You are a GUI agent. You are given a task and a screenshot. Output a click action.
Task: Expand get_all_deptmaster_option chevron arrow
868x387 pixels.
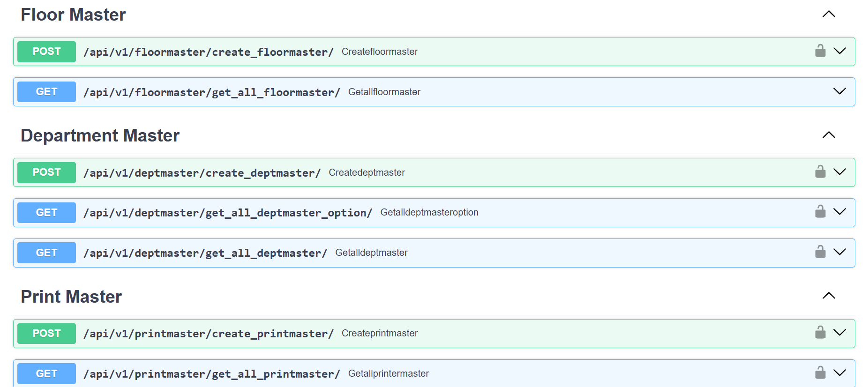tap(839, 211)
